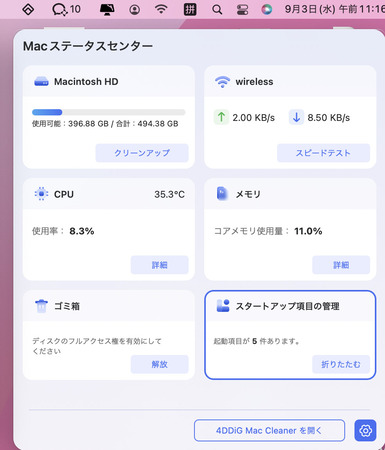Open Control Center in the menu bar
385x450 pixels.
pyautogui.click(x=242, y=9)
